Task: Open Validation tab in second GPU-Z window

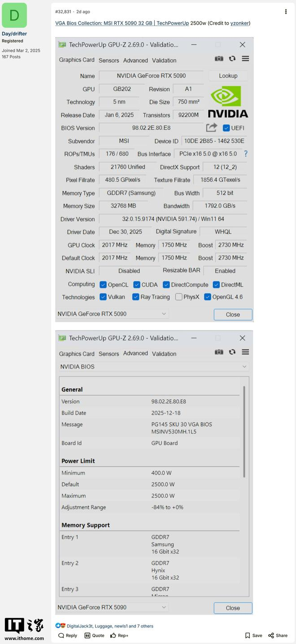Action: tap(164, 354)
